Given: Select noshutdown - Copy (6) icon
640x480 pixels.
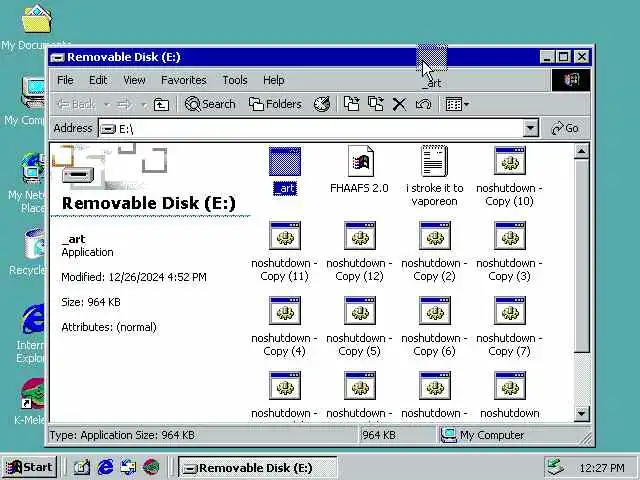Looking at the screenshot, I should [x=434, y=311].
